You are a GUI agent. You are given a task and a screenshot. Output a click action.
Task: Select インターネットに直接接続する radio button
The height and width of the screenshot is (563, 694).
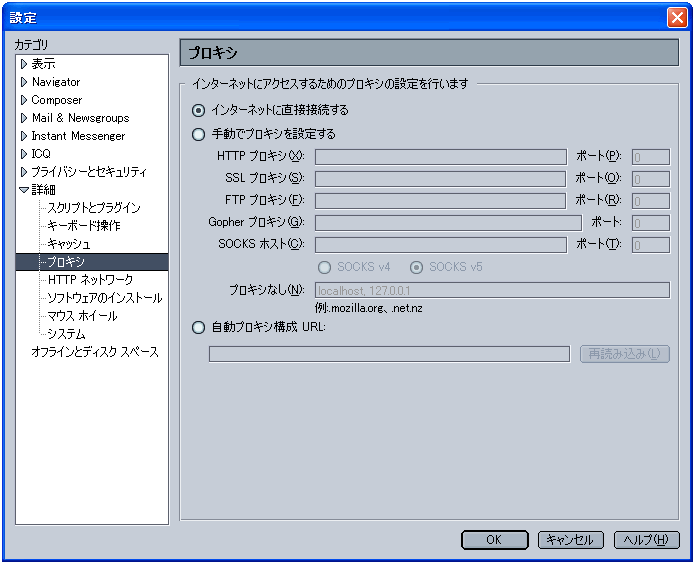[x=198, y=110]
